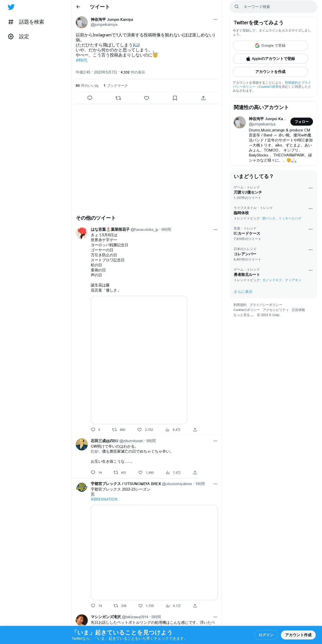Viewport: 322px width, 644px height.
Task: Reply to Jumpei Kamiya's tweet
Action: pos(90,98)
